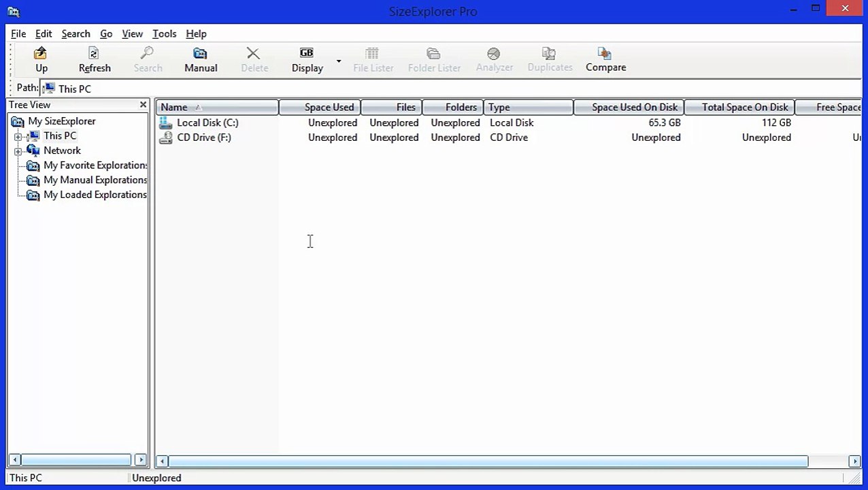Viewport: 868px width, 490px height.
Task: Click tree view scrollbar right arrow
Action: 141,460
